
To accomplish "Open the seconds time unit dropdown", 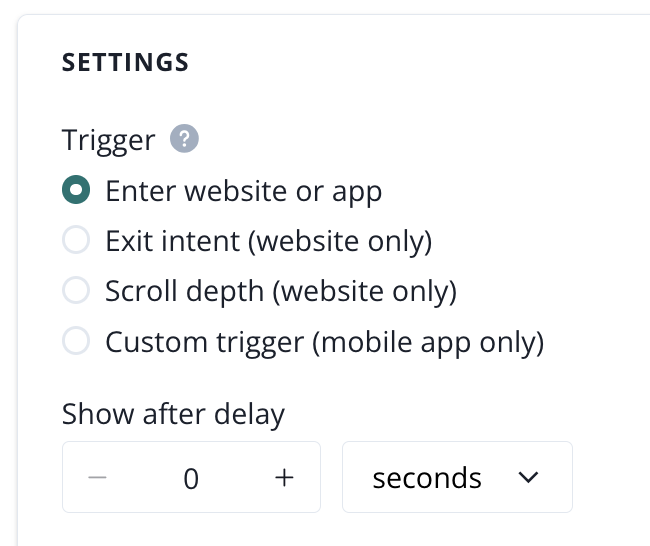I will point(457,478).
